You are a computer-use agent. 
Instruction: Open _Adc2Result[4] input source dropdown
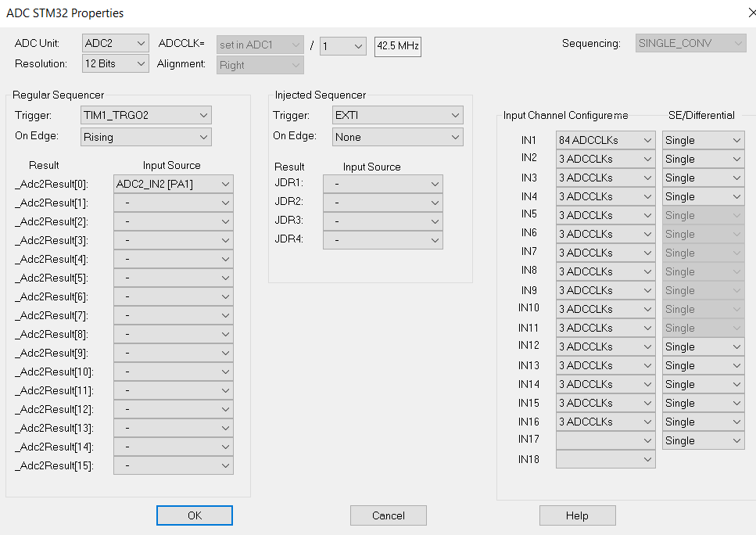tap(174, 259)
